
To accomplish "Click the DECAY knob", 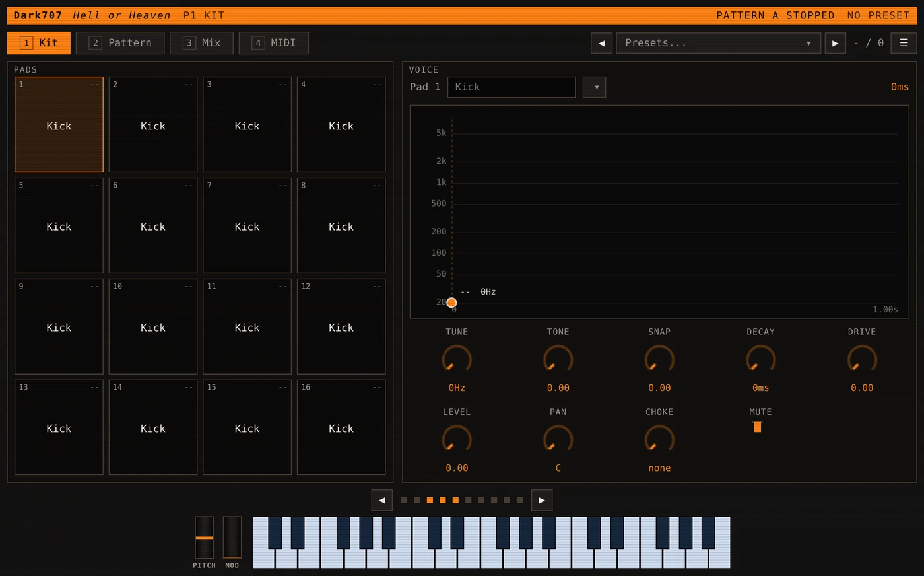I will [x=760, y=360].
